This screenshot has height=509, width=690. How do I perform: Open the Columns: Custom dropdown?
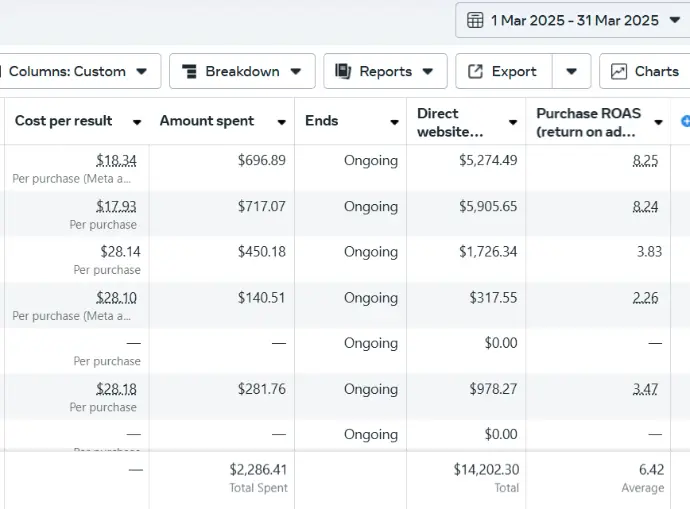click(x=77, y=71)
